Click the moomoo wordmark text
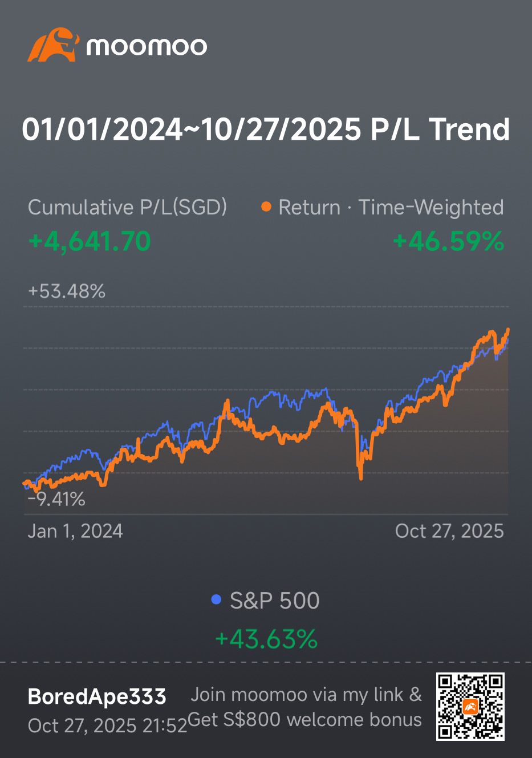The height and width of the screenshot is (758, 532). click(x=147, y=47)
